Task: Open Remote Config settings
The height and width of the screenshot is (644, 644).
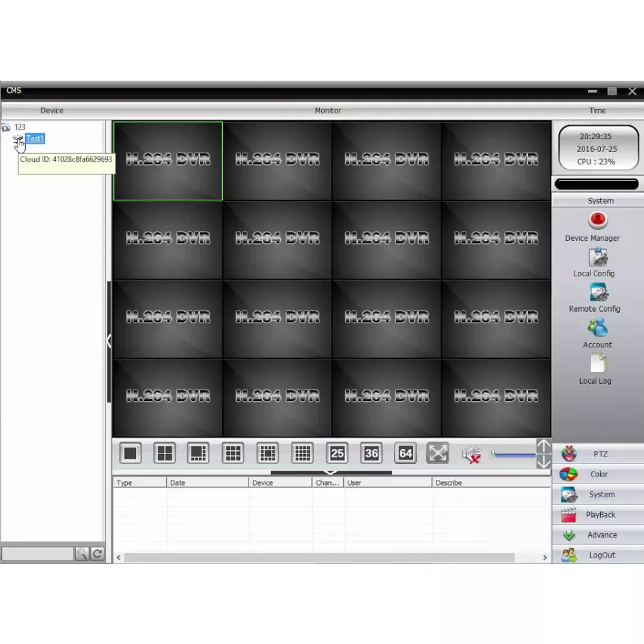Action: 598,293
